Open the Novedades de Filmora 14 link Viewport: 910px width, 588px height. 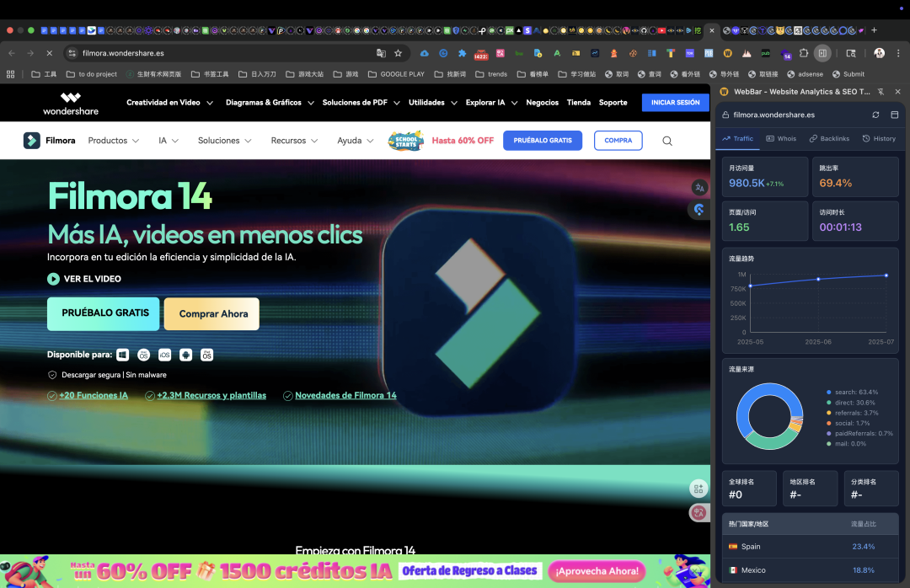coord(346,395)
